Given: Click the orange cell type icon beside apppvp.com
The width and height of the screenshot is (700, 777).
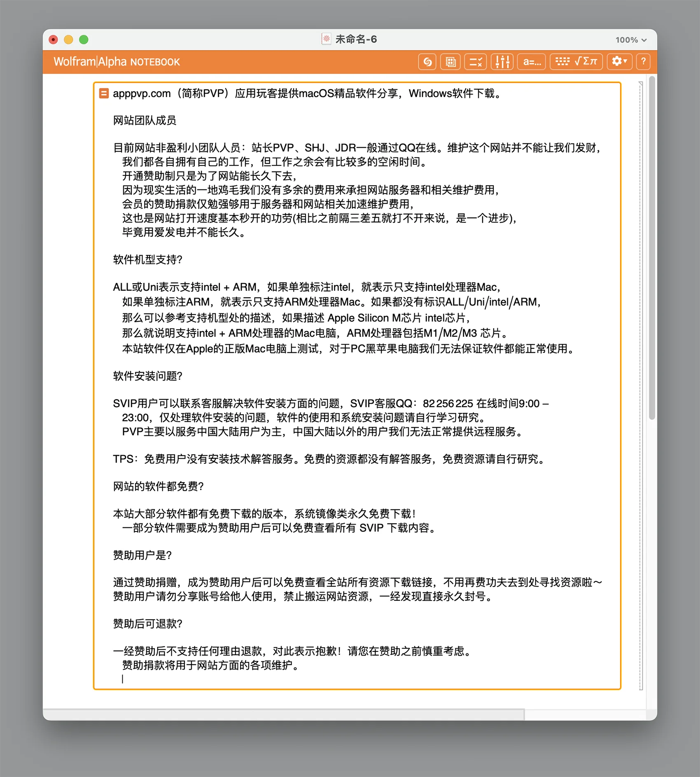Looking at the screenshot, I should [x=104, y=93].
